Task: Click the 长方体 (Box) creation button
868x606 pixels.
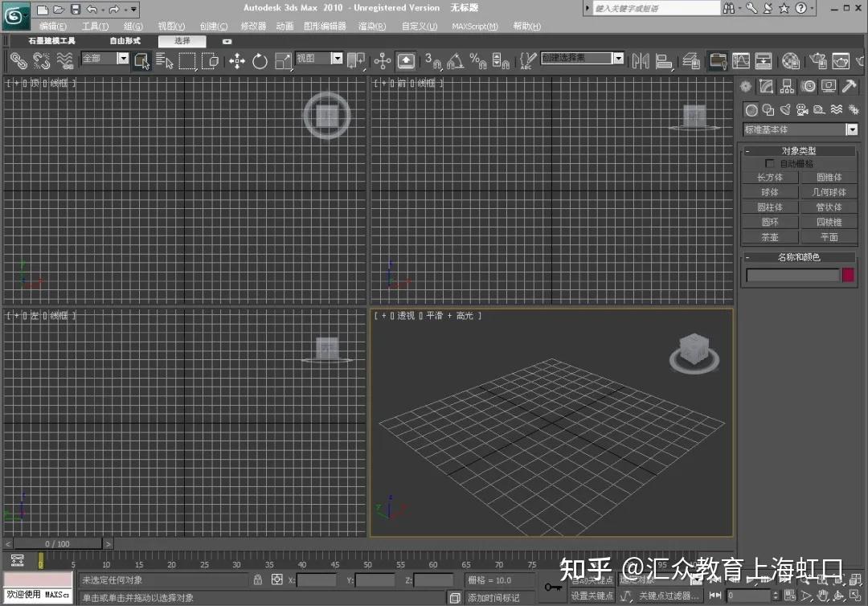Action: click(769, 177)
